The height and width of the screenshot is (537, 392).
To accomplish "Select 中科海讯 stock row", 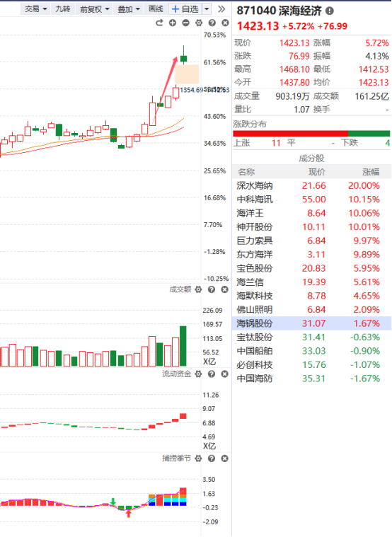I will (x=311, y=200).
